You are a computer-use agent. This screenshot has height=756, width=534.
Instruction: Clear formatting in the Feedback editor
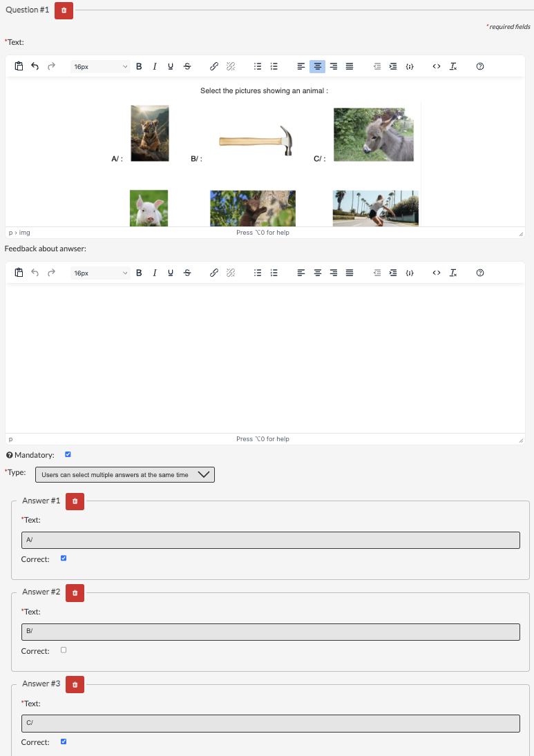point(453,273)
